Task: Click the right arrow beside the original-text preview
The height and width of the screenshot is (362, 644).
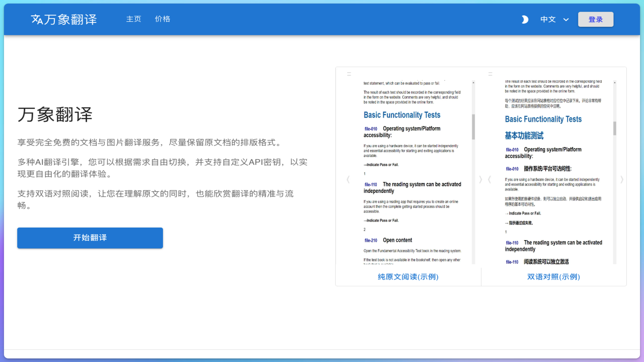Action: (x=480, y=180)
